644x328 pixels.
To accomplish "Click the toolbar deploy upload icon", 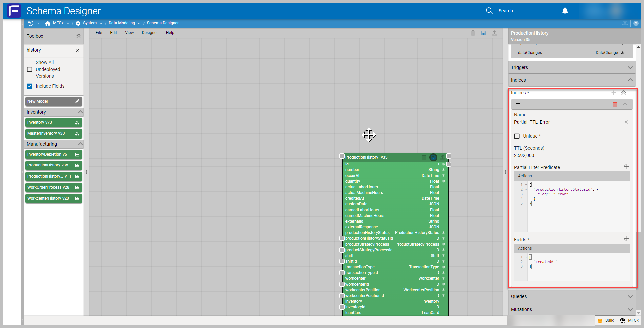I will point(494,33).
